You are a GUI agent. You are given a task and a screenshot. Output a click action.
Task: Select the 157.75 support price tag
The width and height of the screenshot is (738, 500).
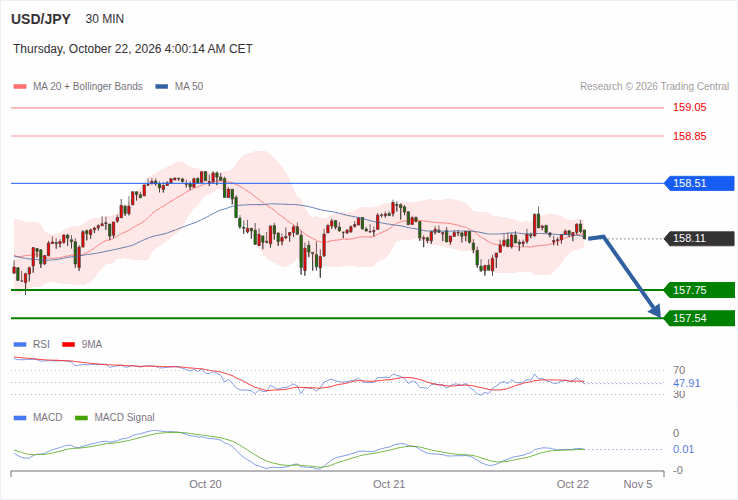tap(699, 290)
